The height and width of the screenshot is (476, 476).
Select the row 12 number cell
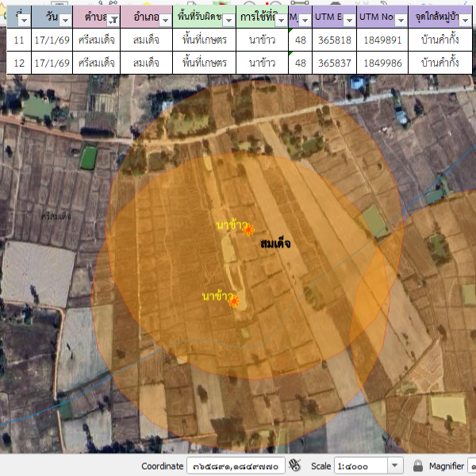coord(19,63)
